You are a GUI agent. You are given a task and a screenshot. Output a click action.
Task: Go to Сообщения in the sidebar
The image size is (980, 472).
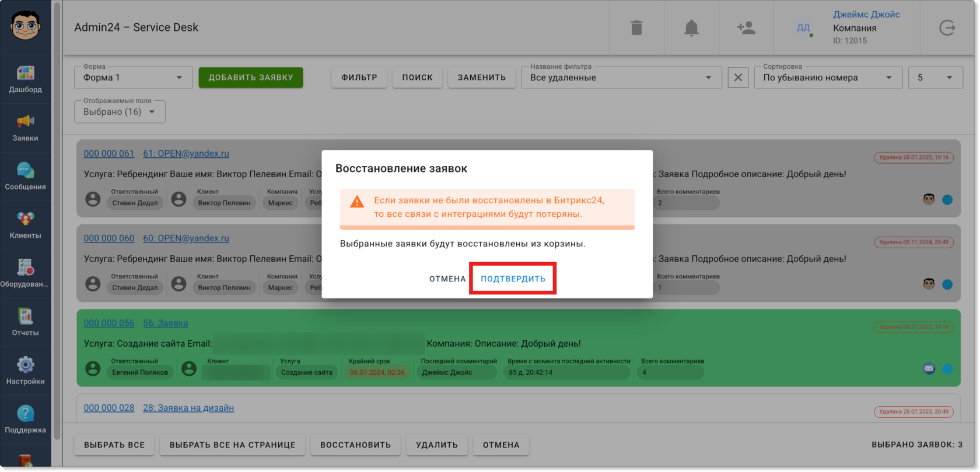(x=25, y=177)
